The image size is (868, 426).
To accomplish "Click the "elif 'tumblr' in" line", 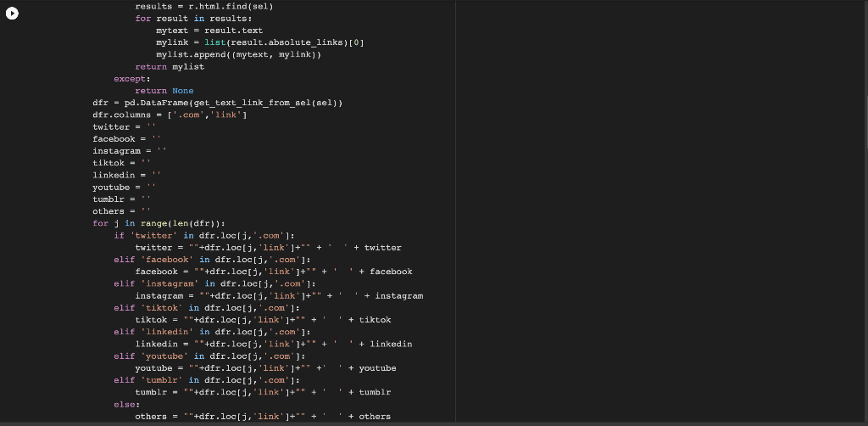I will [207, 380].
